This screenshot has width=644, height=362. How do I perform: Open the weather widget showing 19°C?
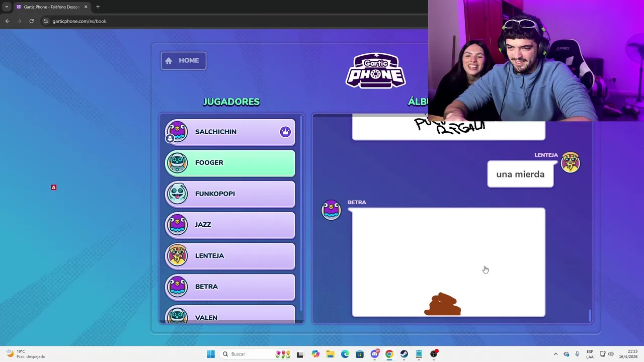[x=25, y=354]
